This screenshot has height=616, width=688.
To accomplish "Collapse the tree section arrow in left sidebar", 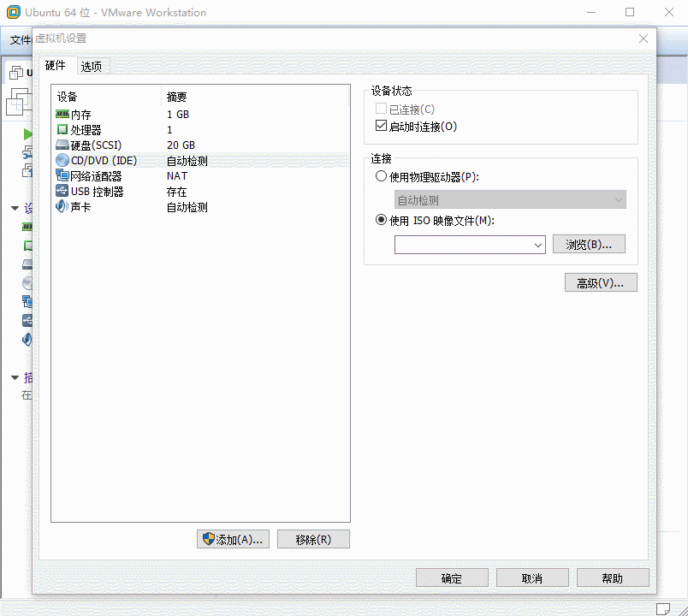I will pos(15,208).
